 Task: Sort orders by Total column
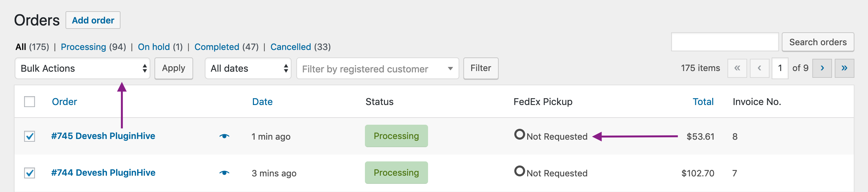[x=703, y=102]
